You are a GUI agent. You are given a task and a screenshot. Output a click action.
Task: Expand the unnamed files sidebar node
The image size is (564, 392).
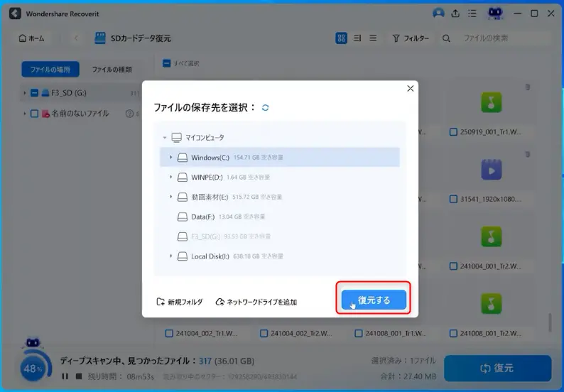coord(24,114)
